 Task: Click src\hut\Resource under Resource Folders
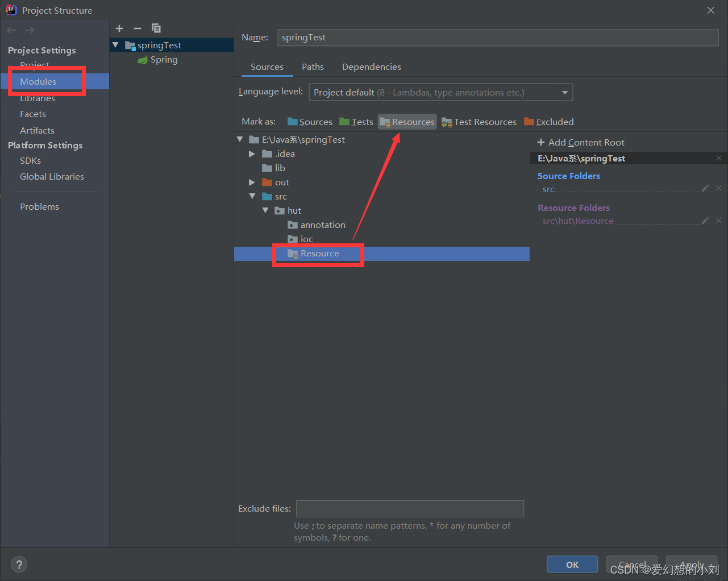tap(578, 221)
